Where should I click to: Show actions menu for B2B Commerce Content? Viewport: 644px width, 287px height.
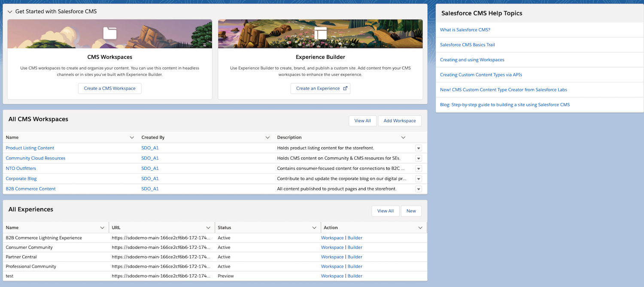point(419,189)
